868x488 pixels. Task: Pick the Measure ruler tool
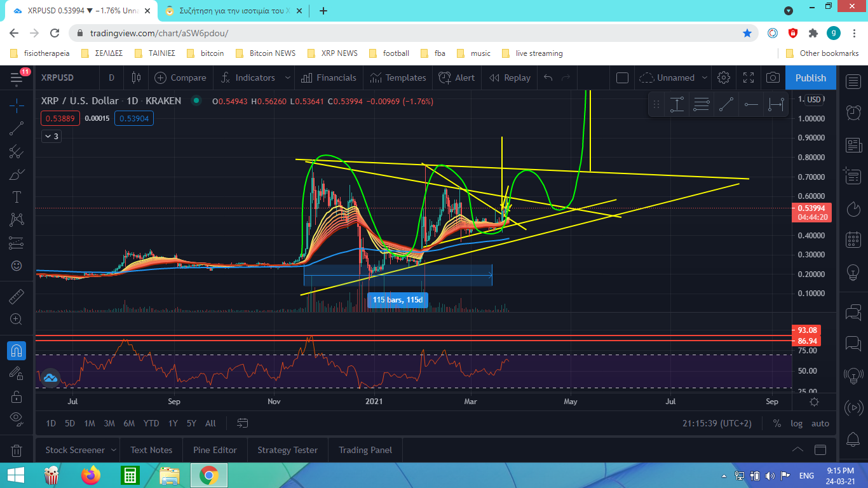pos(17,297)
